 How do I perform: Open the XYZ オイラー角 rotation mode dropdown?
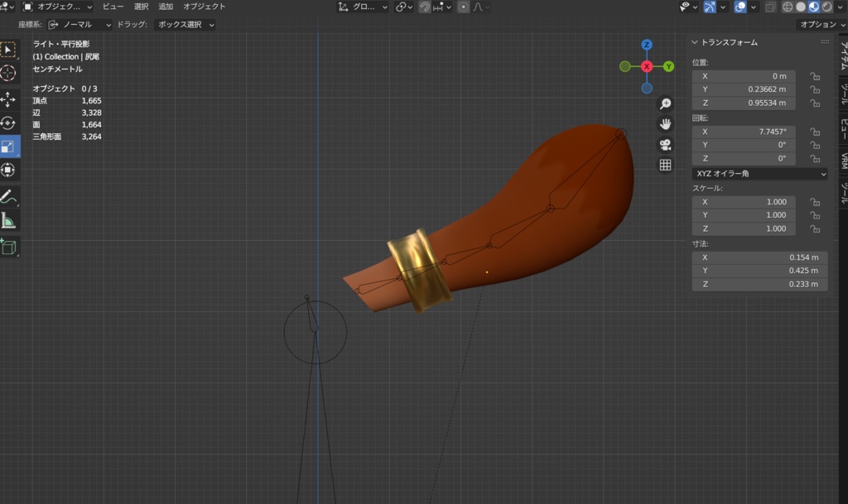click(759, 174)
